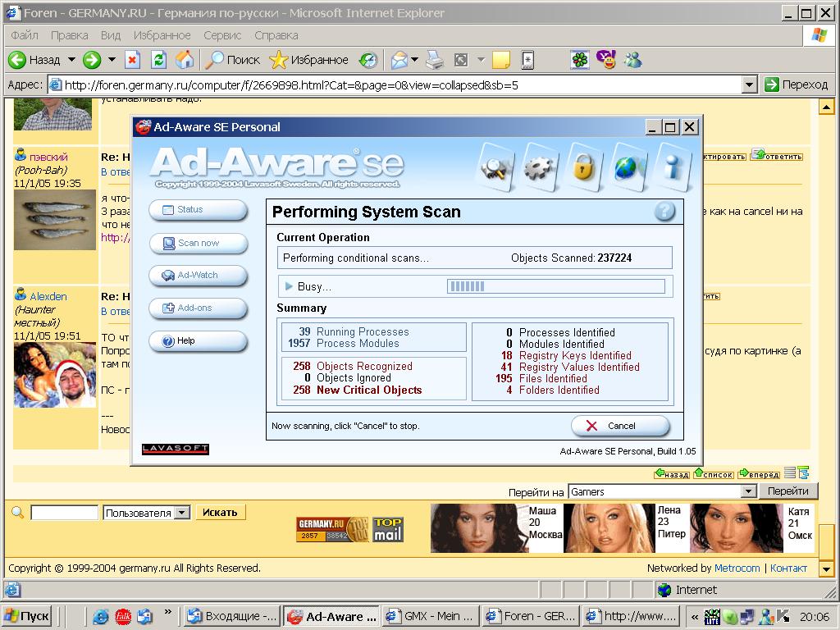
Task: Click the Germany.ru Top 100 counter banner
Action: click(x=333, y=529)
